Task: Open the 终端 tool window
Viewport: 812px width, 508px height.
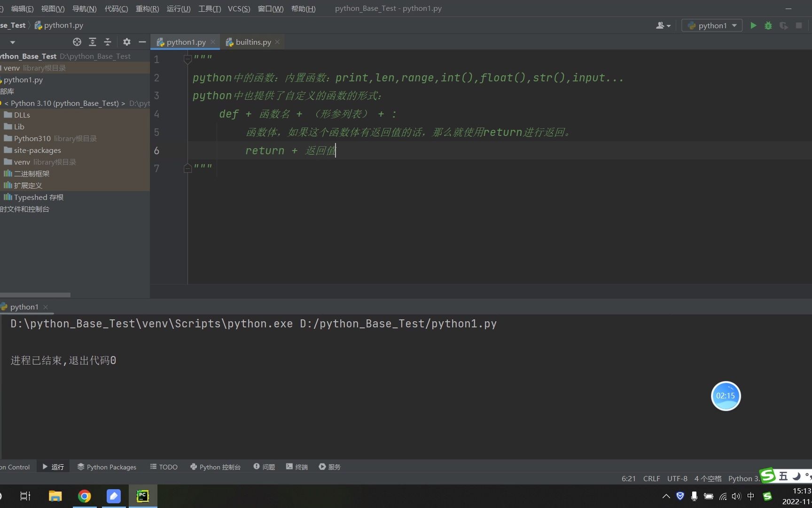Action: point(296,467)
